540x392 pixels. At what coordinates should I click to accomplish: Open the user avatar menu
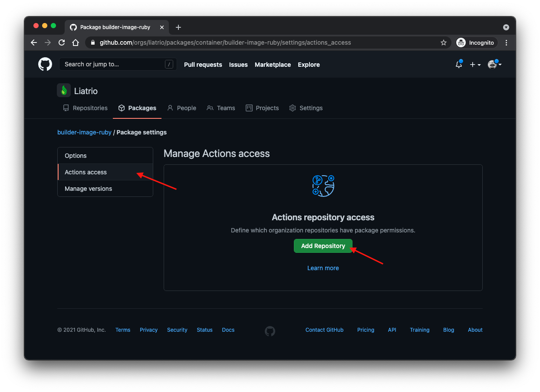click(495, 64)
